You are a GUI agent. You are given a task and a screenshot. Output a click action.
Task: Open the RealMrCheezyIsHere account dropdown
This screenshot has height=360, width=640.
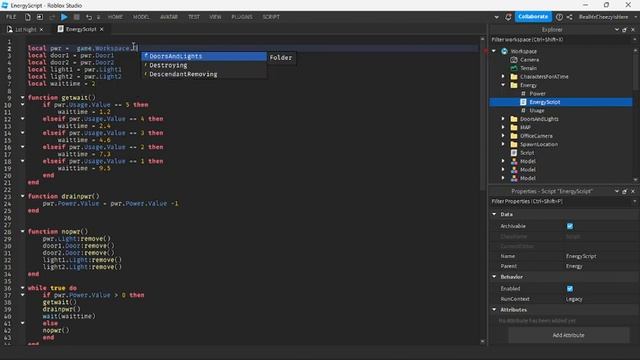[636, 17]
